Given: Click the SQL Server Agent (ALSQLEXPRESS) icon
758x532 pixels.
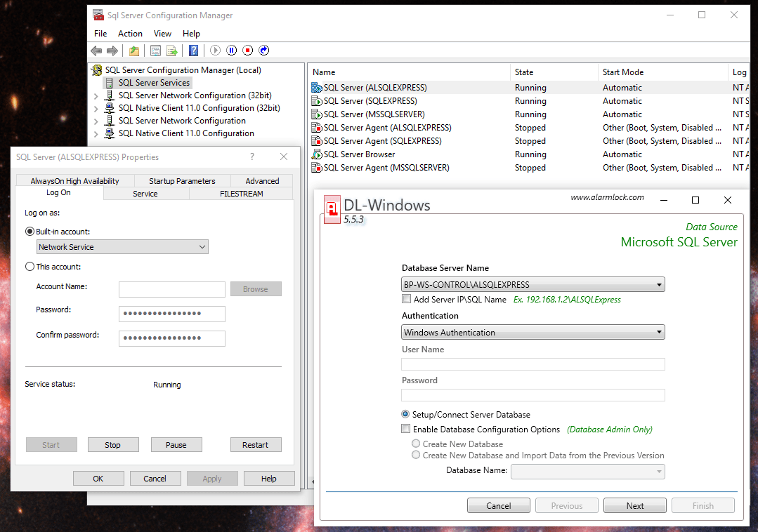Looking at the screenshot, I should coord(317,128).
